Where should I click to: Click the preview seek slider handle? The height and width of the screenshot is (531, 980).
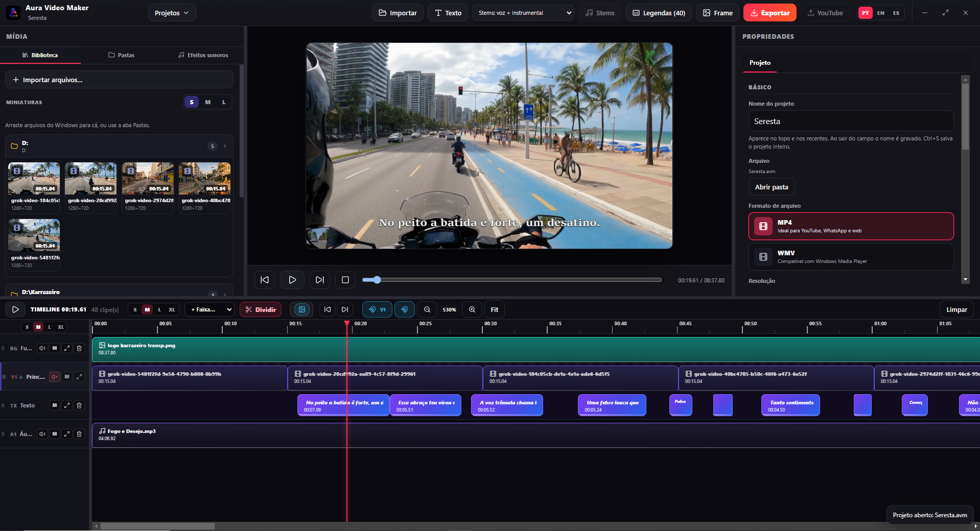(377, 280)
